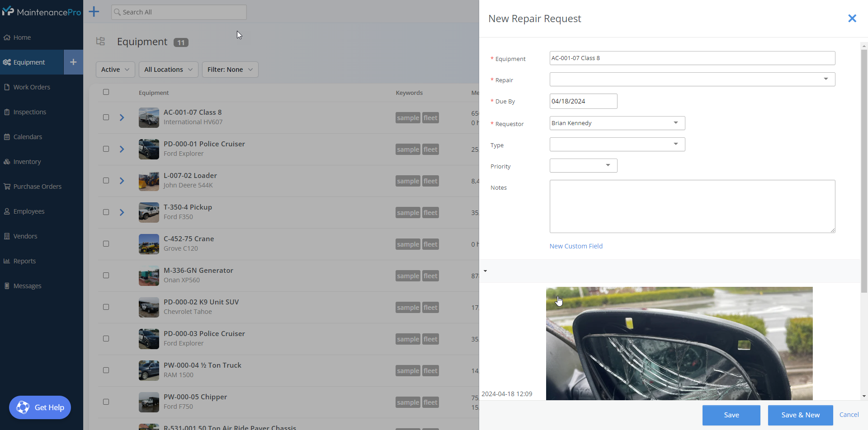Click the New Custom Field link
Image resolution: width=868 pixels, height=430 pixels.
576,246
